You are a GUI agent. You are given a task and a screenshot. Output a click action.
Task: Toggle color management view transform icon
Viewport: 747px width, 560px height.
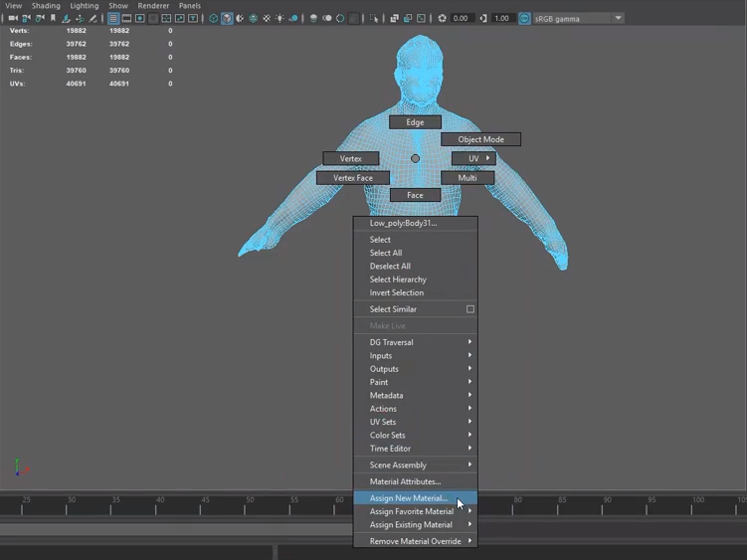point(525,19)
